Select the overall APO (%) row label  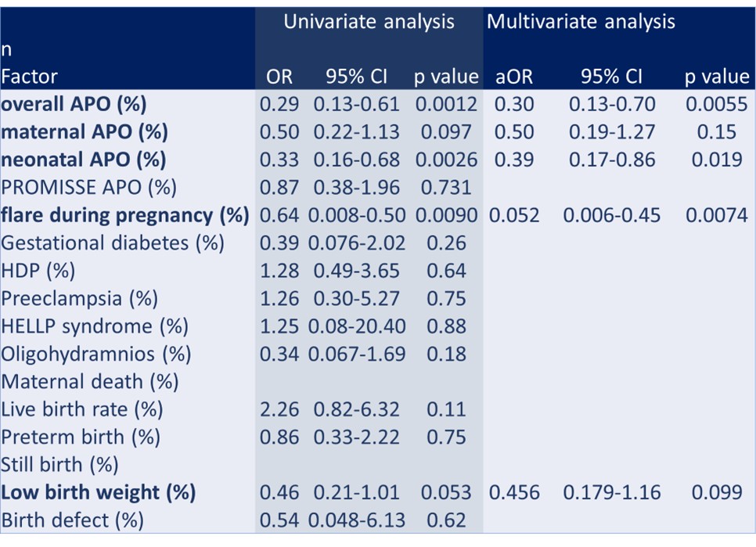pos(74,105)
